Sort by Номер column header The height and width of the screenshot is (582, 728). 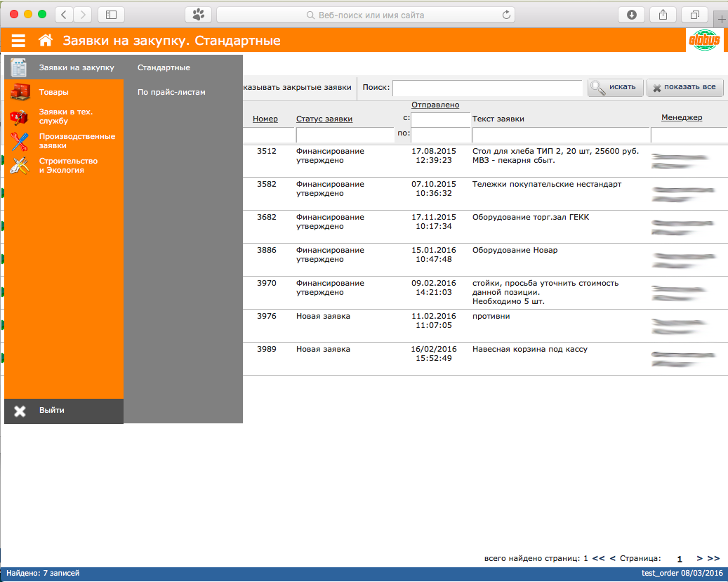tap(265, 119)
